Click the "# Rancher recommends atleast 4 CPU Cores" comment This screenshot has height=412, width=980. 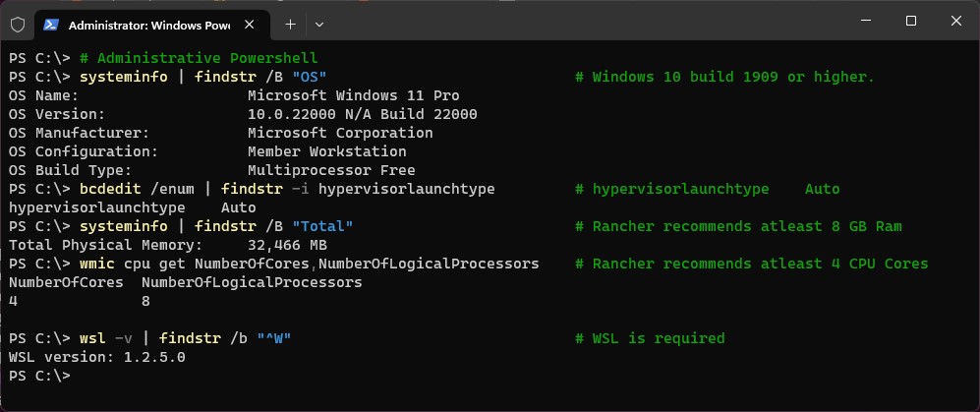pyautogui.click(x=751, y=264)
